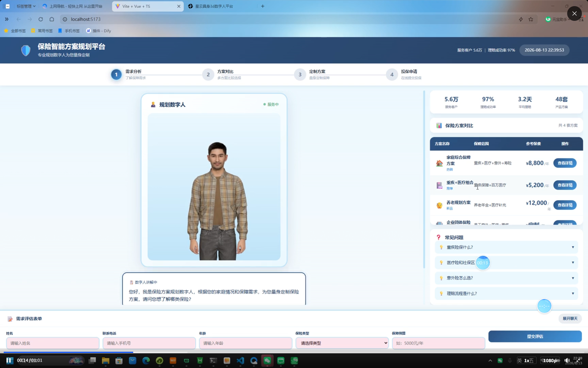Select step 1 需求分析
Image resolution: width=588 pixels, height=368 pixels.
pyautogui.click(x=129, y=75)
